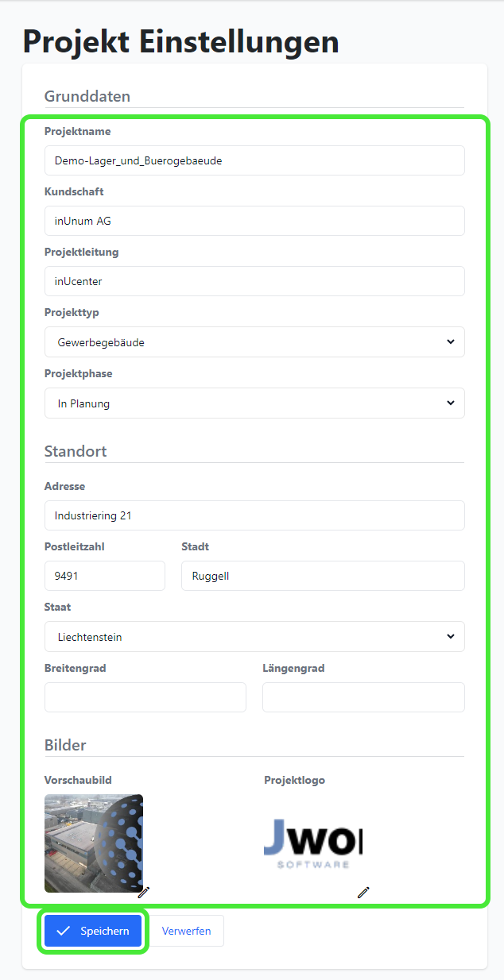Click the Projektlogo edit pencil icon

pyautogui.click(x=363, y=892)
